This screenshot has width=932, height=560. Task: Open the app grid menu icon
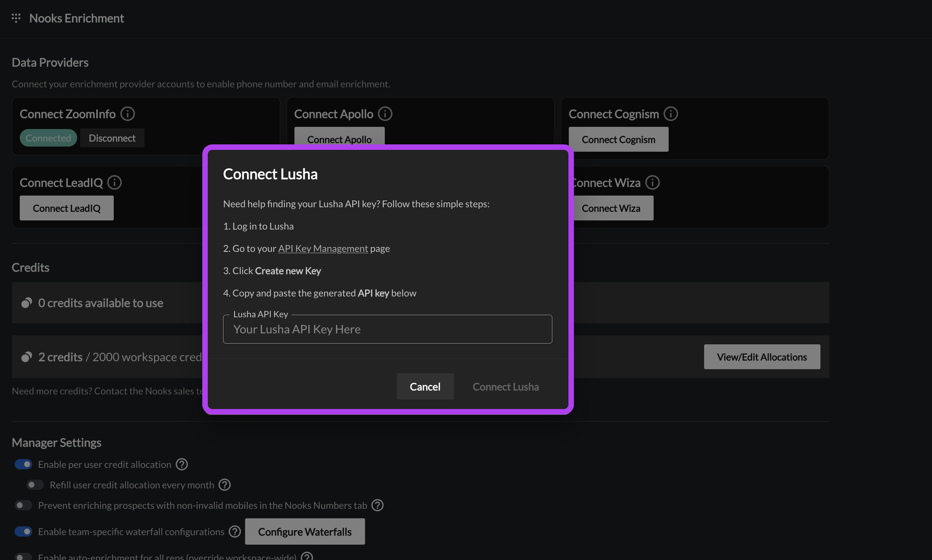point(16,18)
